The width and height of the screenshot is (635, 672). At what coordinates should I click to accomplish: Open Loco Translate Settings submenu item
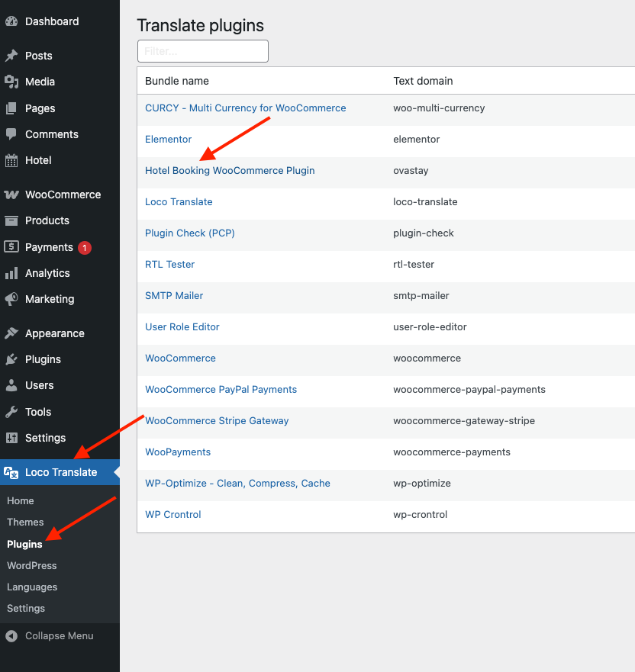point(26,609)
